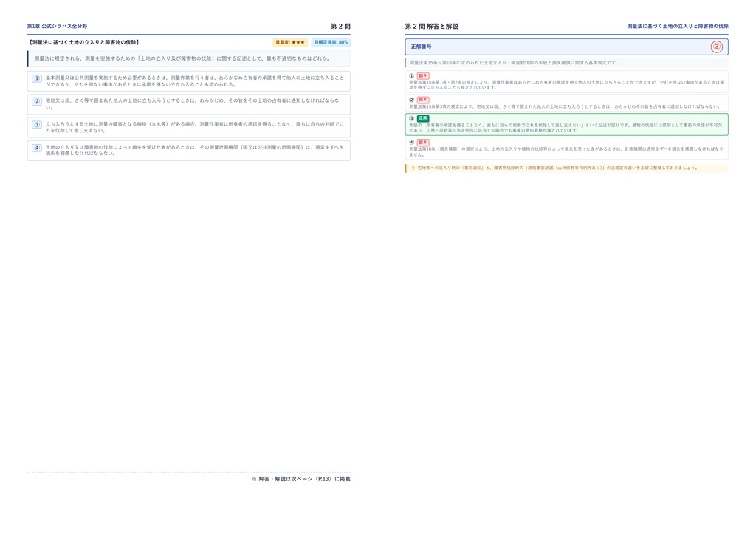Click the ① number badge of the first question option

pos(37,78)
